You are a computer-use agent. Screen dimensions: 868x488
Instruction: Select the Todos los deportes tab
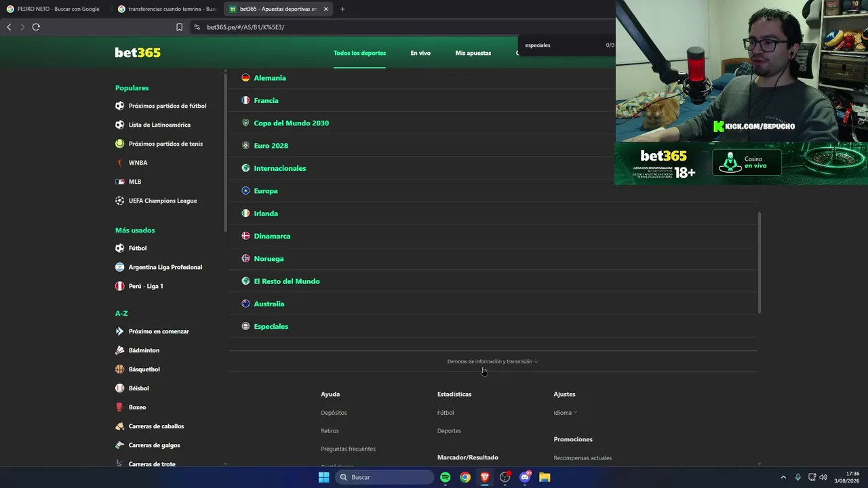point(359,53)
